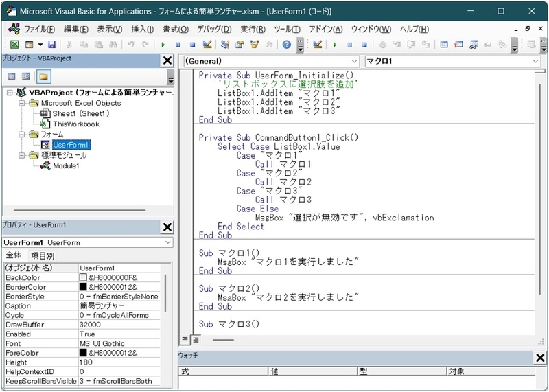
Task: Click the Insert UserForm toolbar icon
Action: (x=30, y=45)
